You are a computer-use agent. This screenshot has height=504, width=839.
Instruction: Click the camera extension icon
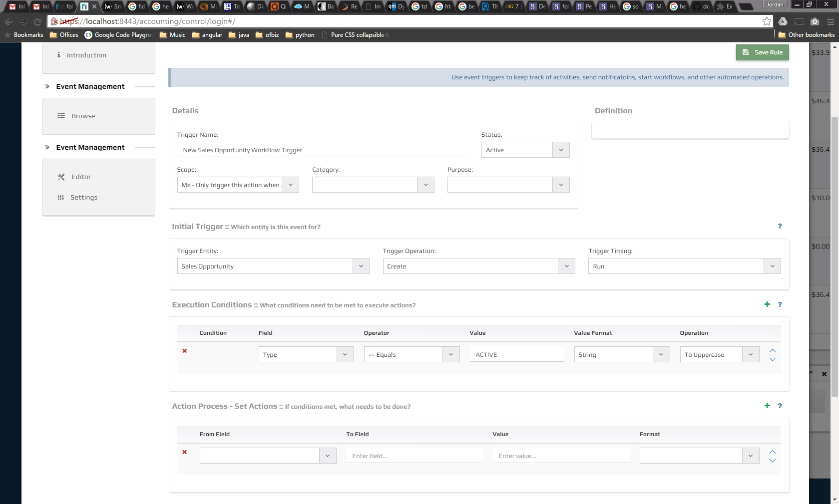pos(815,21)
